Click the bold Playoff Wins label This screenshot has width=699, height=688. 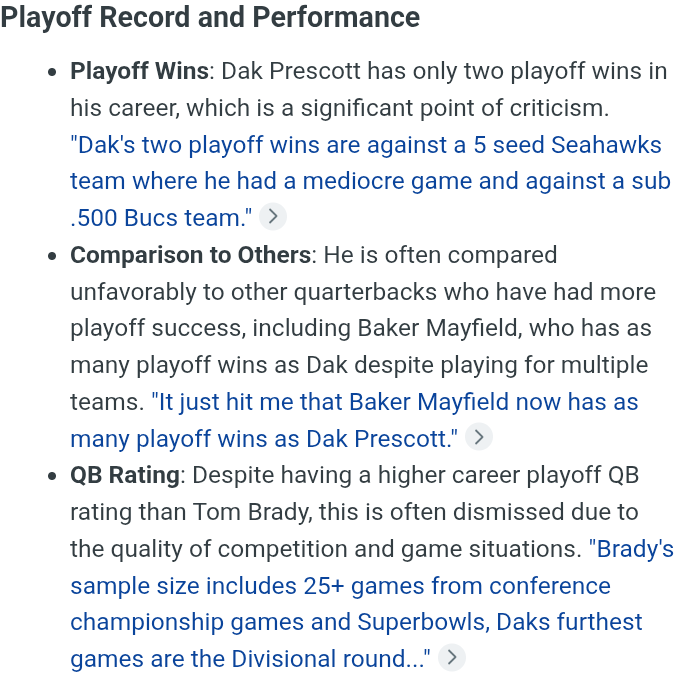point(139,71)
